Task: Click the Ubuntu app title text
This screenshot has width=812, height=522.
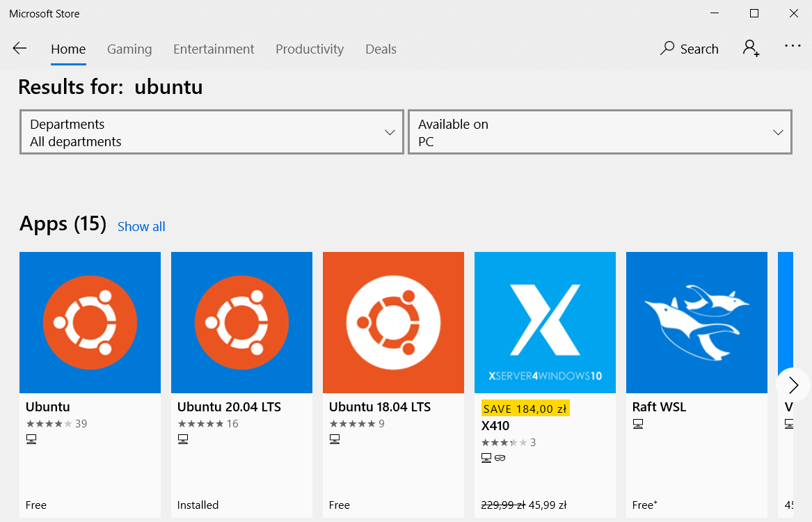Action: click(48, 407)
